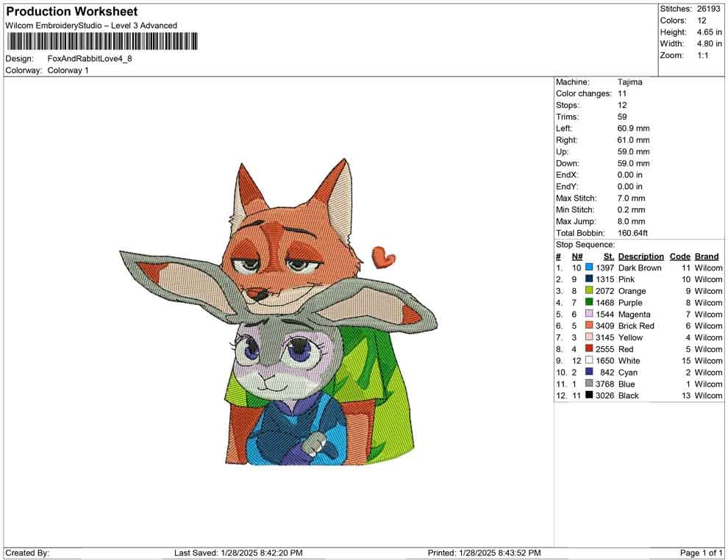Viewport: 728px width, 560px height.
Task: Click the Right value '61.0 mm'
Action: coord(633,140)
